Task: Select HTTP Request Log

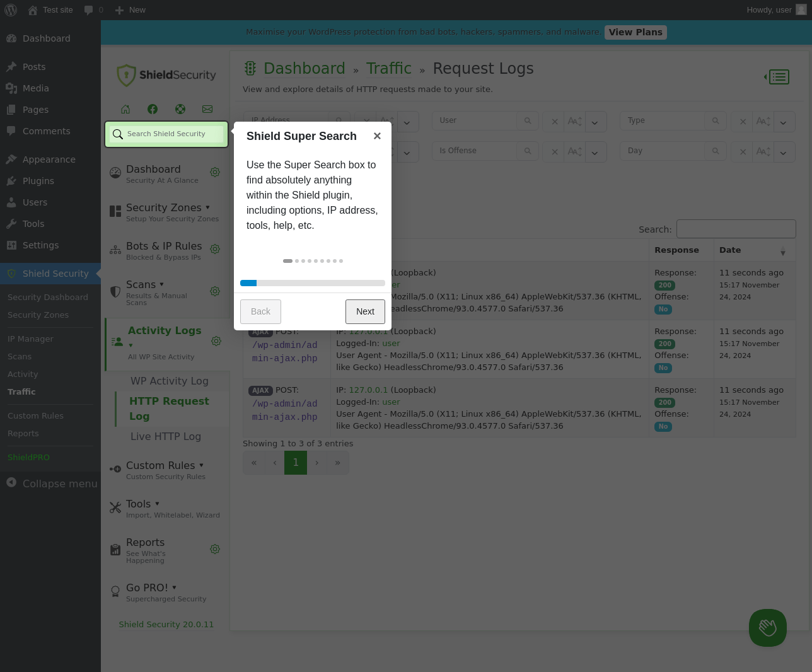Action: (x=169, y=408)
